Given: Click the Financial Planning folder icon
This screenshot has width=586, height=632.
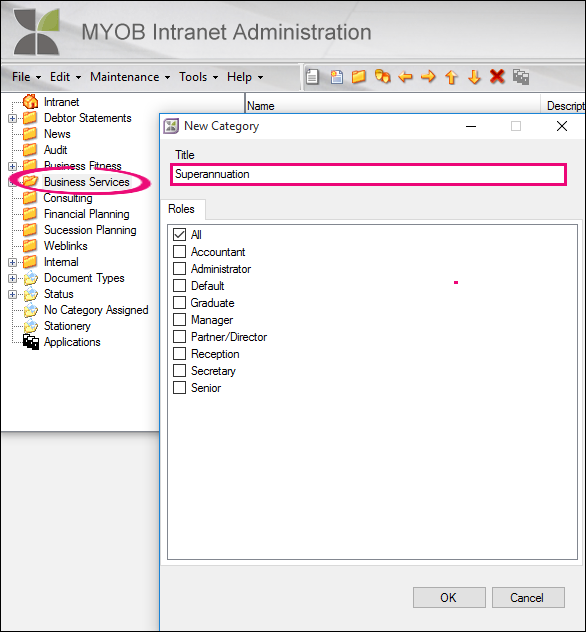Looking at the screenshot, I should tap(30, 214).
